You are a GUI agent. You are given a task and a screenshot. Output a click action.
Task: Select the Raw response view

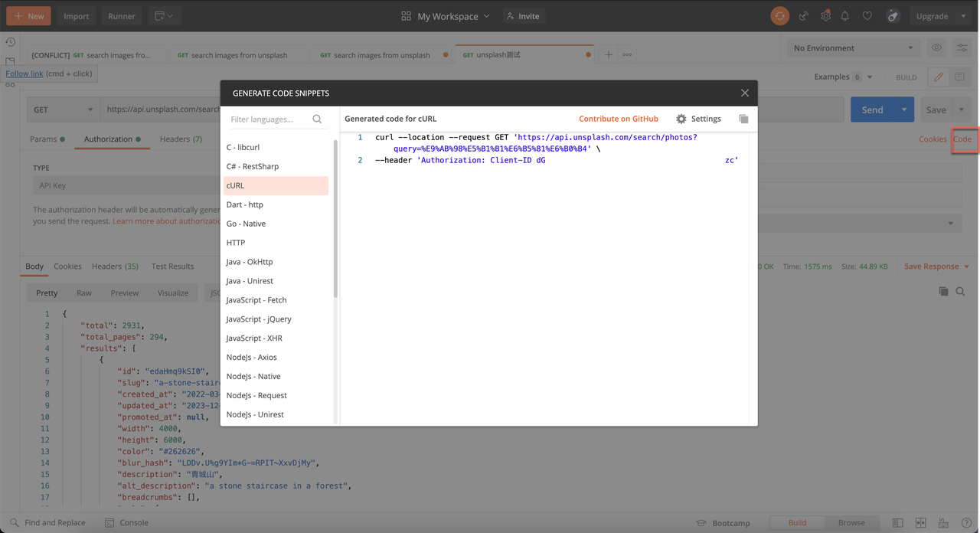(84, 293)
